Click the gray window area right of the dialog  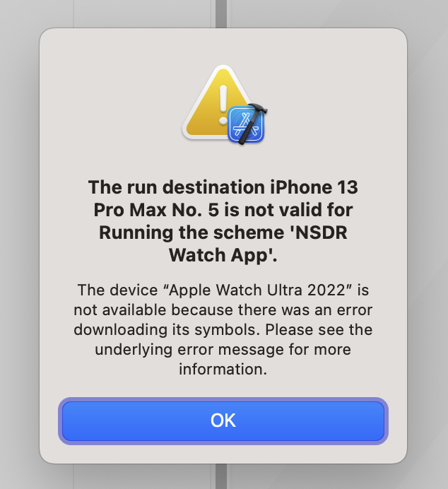pyautogui.click(x=428, y=245)
